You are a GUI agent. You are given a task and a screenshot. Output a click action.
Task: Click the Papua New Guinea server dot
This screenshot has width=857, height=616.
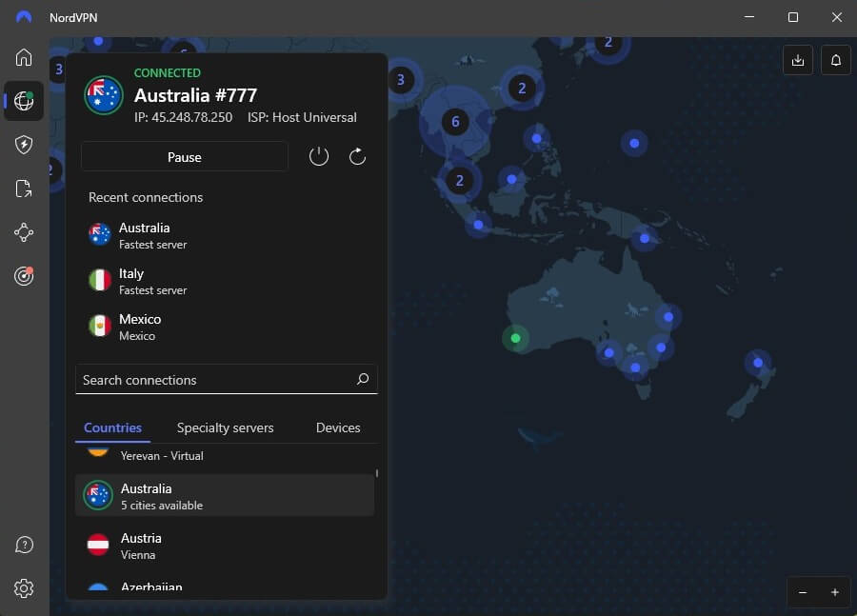645,238
